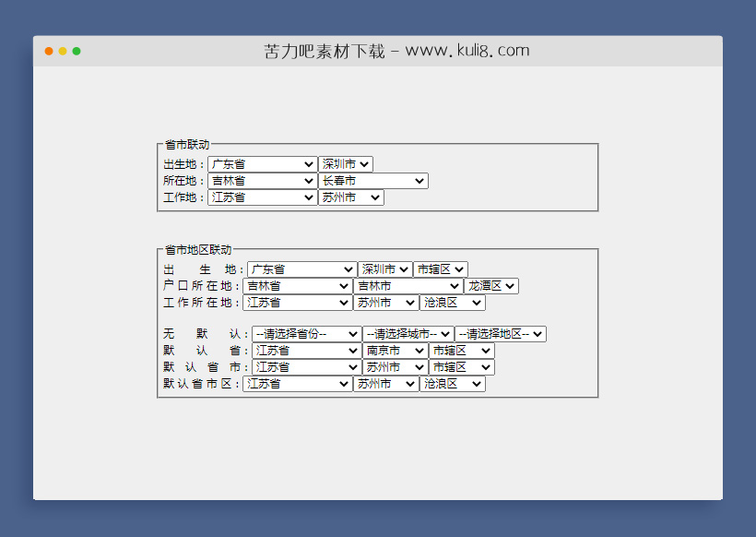Screen dimensions: 756x537
Task: Open the 工作地 province dropdown showing 江苏省
Action: coord(262,197)
